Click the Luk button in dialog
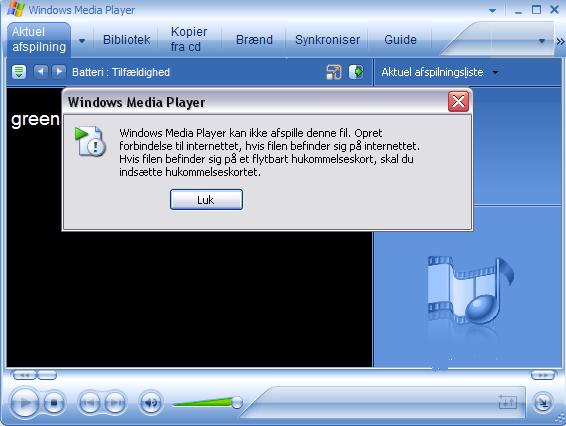Viewport: 566px width, 426px height. [206, 200]
